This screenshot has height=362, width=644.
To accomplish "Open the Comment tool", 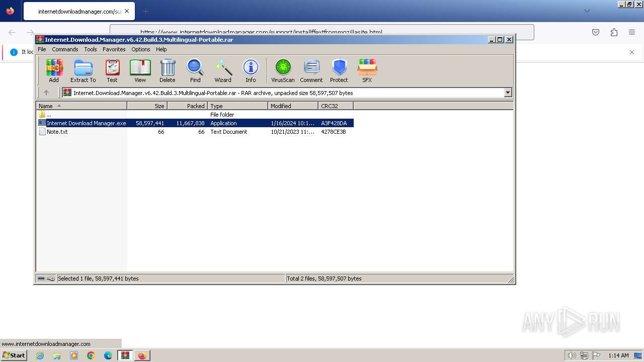I will 311,71.
